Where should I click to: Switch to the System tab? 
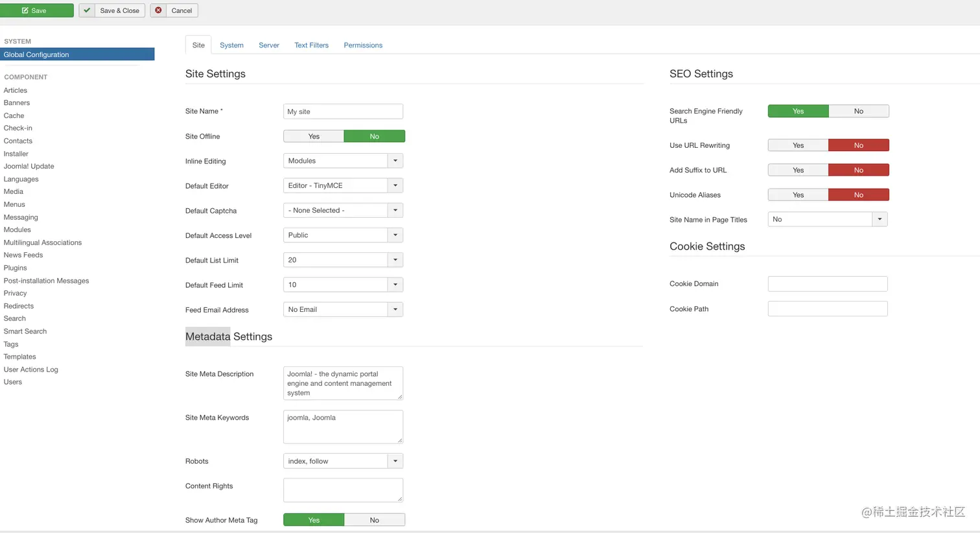[231, 45]
